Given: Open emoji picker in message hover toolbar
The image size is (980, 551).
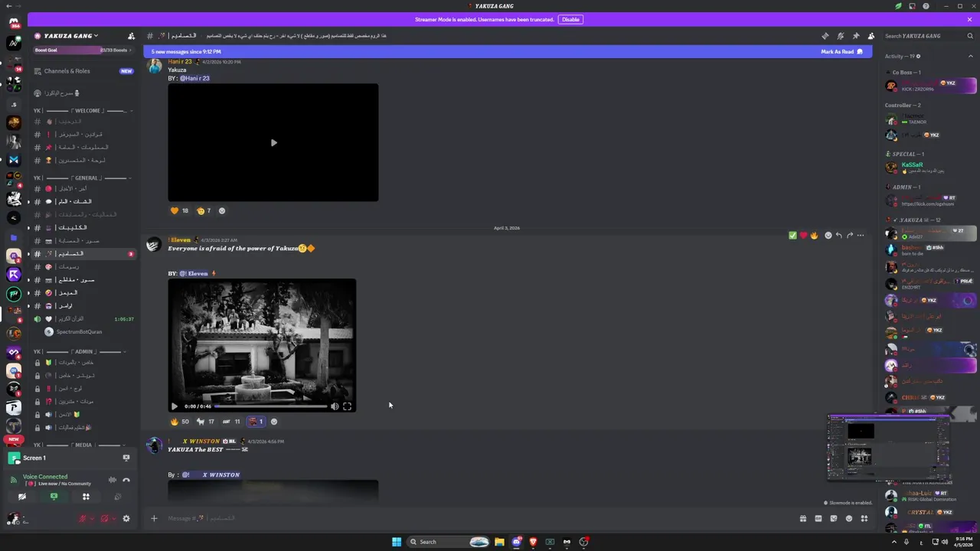Looking at the screenshot, I should pos(828,236).
